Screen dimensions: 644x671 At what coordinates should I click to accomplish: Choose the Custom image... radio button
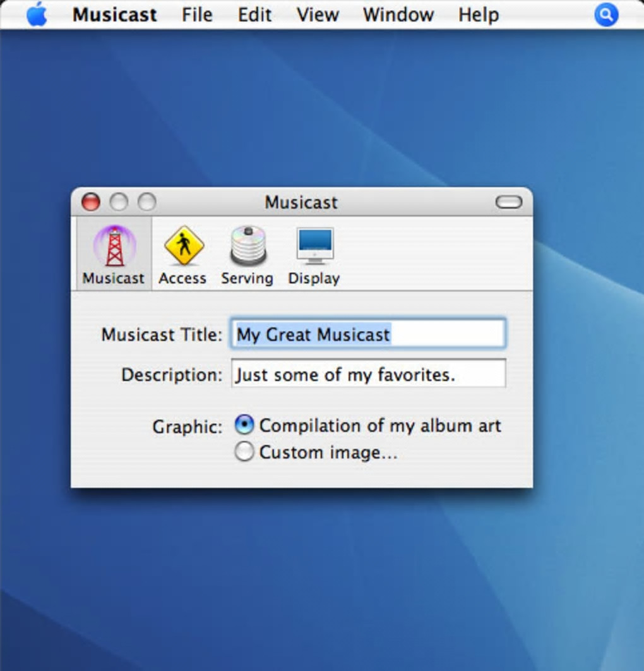pyautogui.click(x=244, y=452)
